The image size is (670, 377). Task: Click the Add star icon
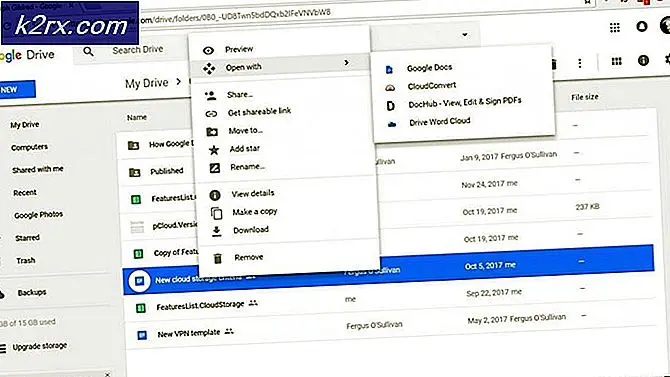214,150
